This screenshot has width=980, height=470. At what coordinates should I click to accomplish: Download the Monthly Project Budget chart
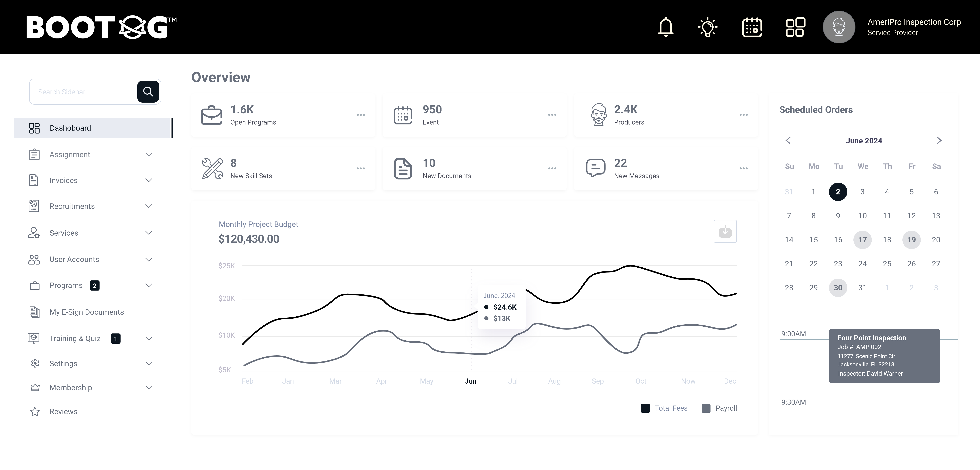pos(725,231)
